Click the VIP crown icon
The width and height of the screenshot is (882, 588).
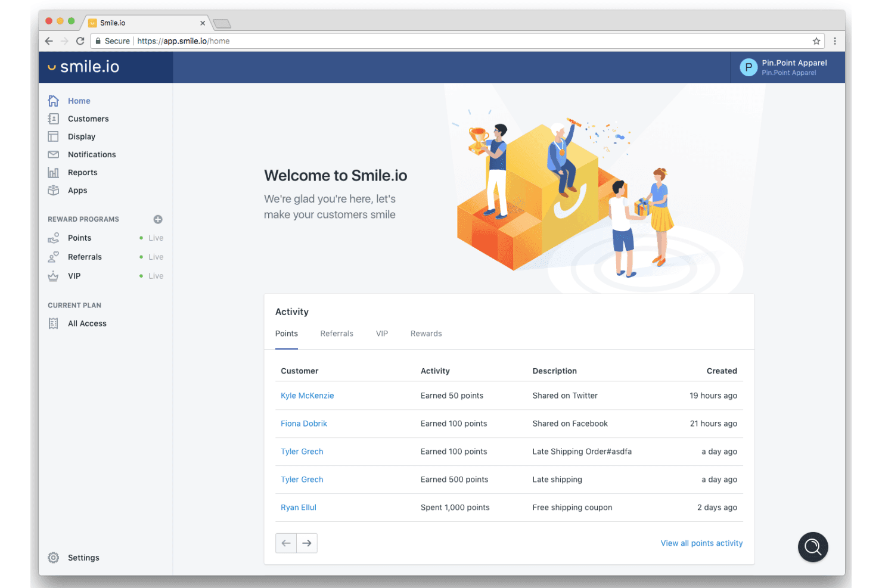point(53,276)
